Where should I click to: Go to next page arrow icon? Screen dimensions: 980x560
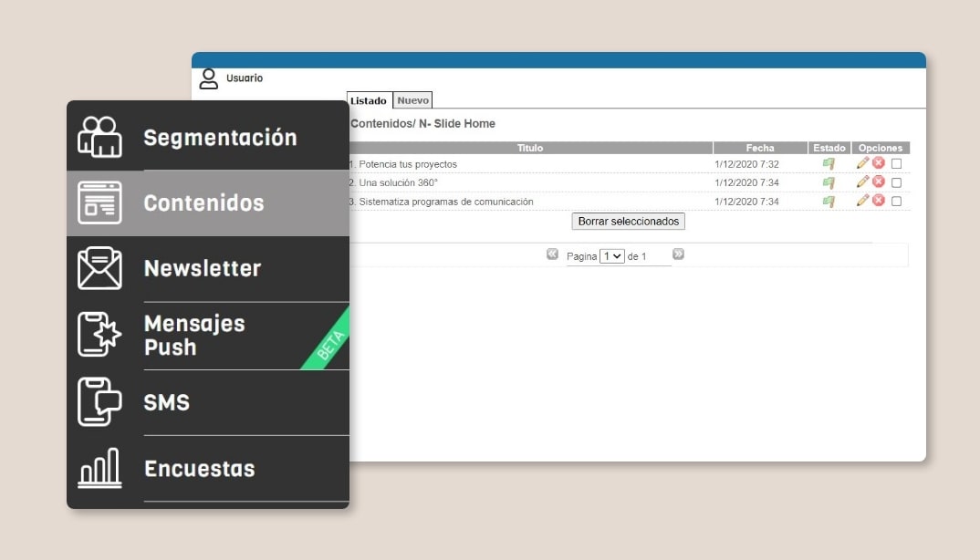[x=678, y=254]
